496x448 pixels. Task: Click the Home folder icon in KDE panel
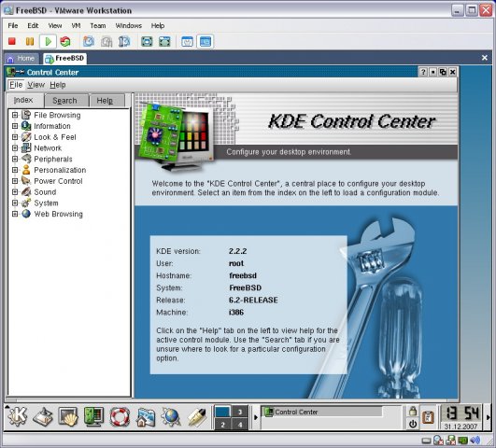146,417
